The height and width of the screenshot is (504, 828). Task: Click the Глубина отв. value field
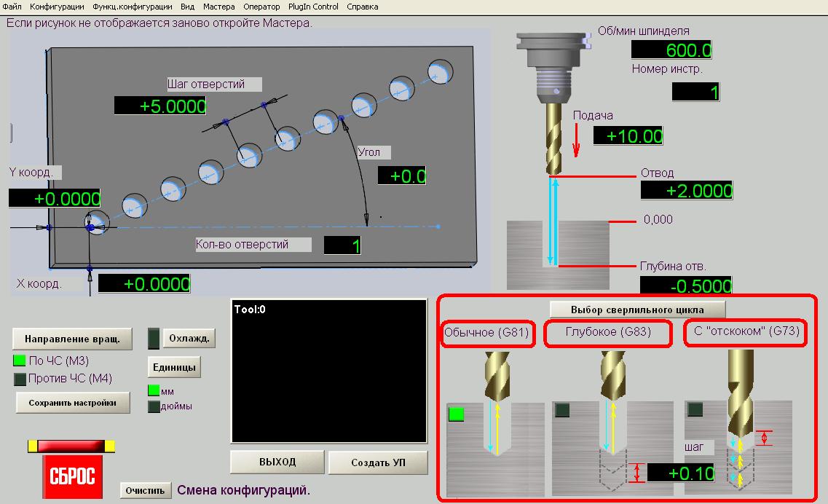click(x=686, y=286)
